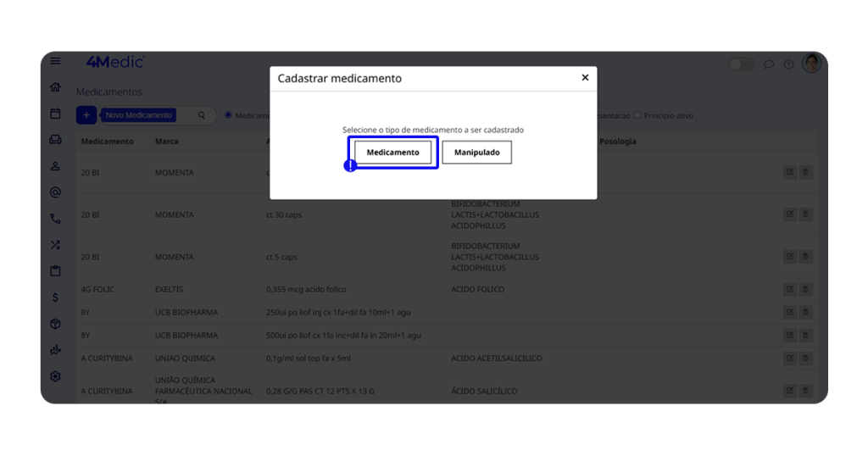Screen dimensions: 868x456
Task: Select the Medicamento radio filter option
Action: pos(229,115)
